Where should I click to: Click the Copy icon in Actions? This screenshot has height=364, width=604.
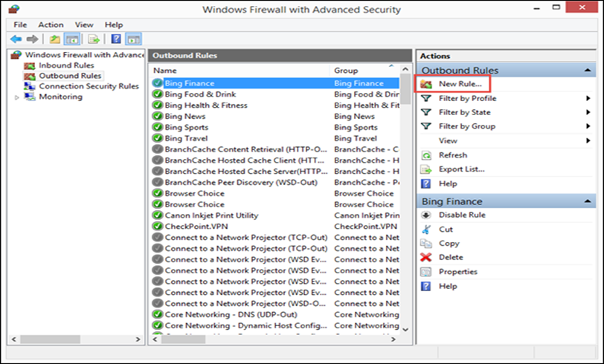(x=426, y=243)
